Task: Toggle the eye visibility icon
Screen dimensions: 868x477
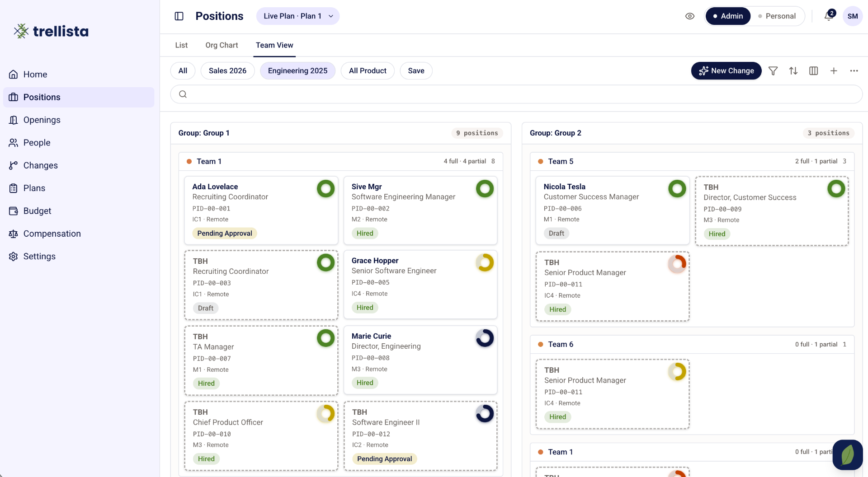Action: pos(690,16)
